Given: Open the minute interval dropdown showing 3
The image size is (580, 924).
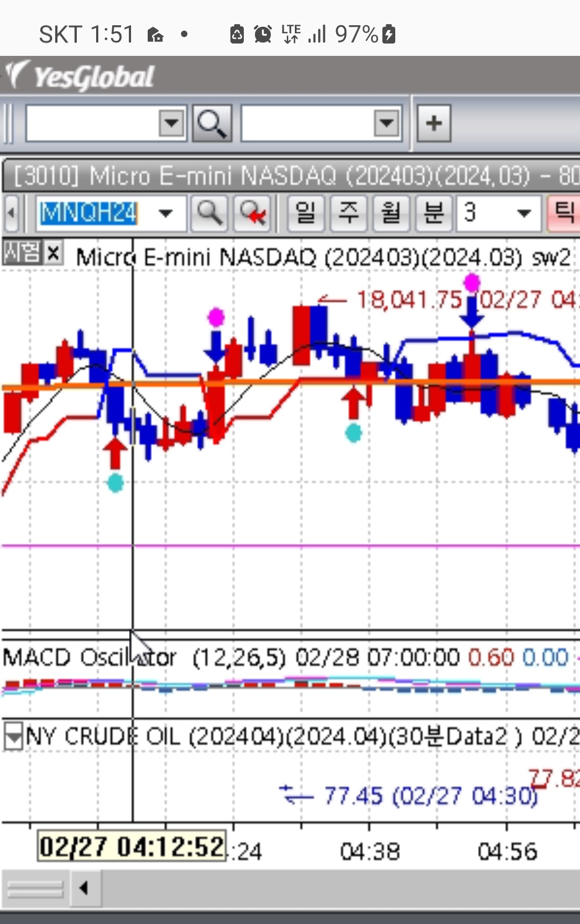Looking at the screenshot, I should pyautogui.click(x=523, y=213).
